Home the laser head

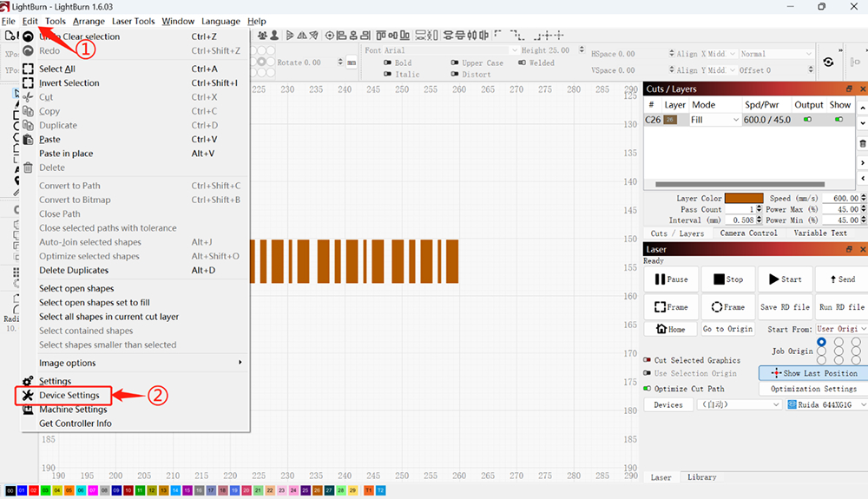pyautogui.click(x=670, y=329)
